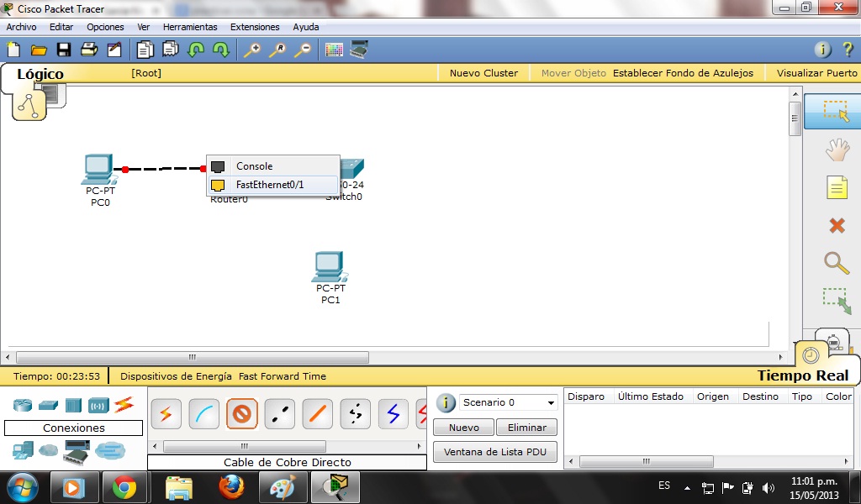This screenshot has height=504, width=861.
Task: Open a file using the folder icon
Action: pyautogui.click(x=39, y=50)
